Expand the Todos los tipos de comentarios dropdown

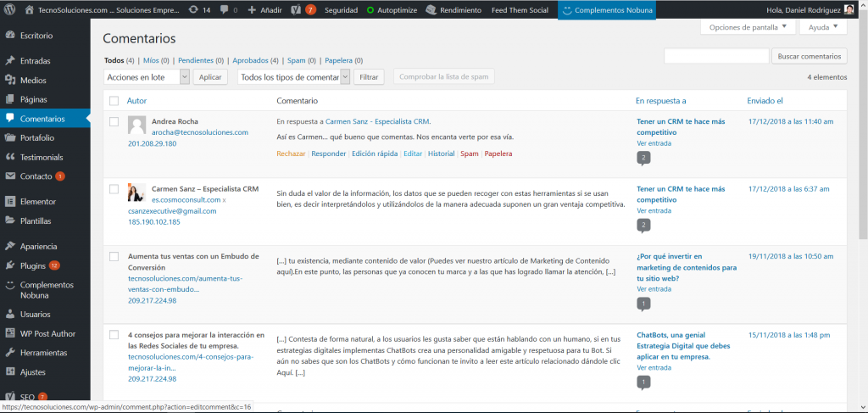[x=293, y=76]
